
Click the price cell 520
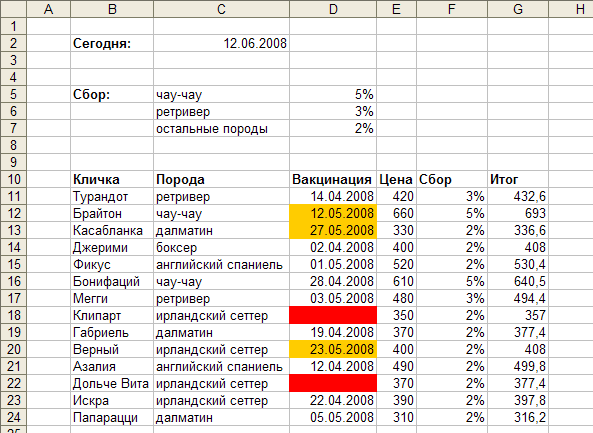point(396,265)
